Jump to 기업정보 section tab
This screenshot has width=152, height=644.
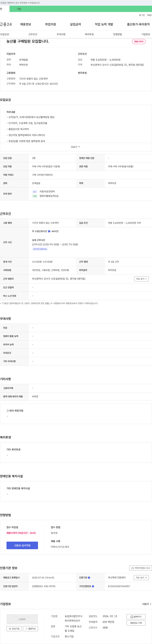click(146, 34)
